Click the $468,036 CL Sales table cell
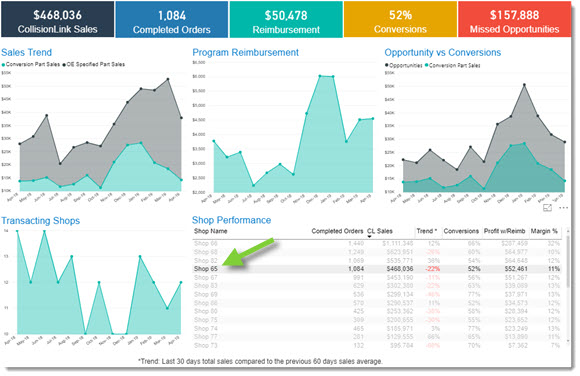The image size is (580, 376). coord(399,269)
